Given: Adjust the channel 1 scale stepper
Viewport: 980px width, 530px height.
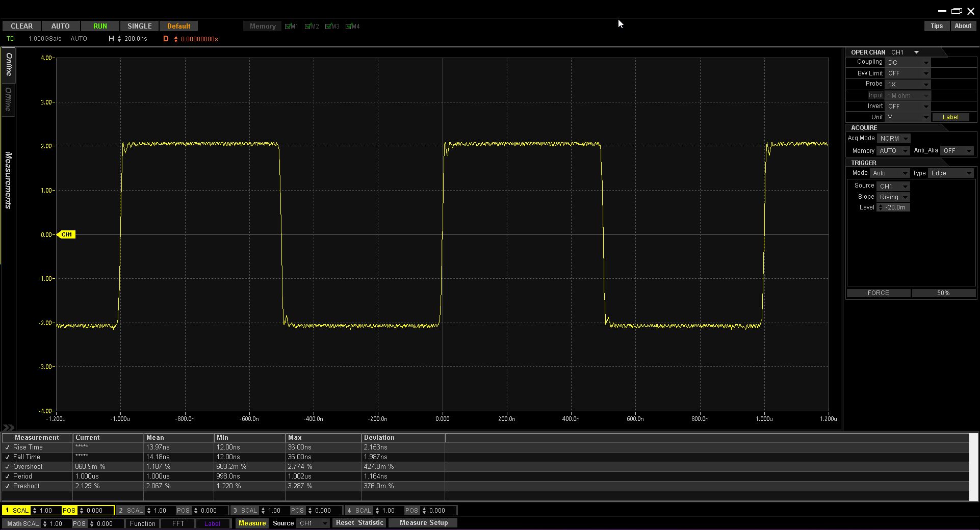Looking at the screenshot, I should pyautogui.click(x=35, y=511).
